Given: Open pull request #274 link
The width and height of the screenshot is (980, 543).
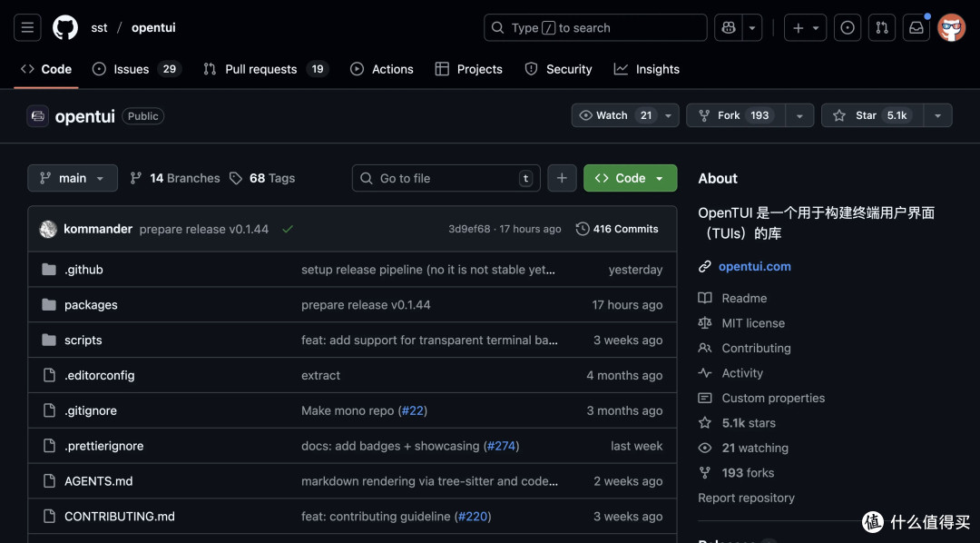Looking at the screenshot, I should [501, 446].
